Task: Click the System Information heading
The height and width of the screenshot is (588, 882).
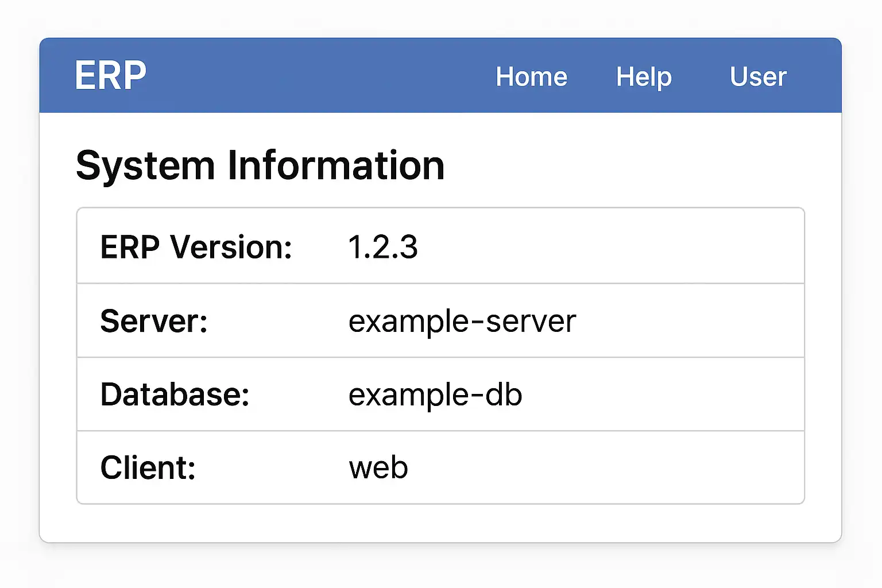Action: coord(260,165)
